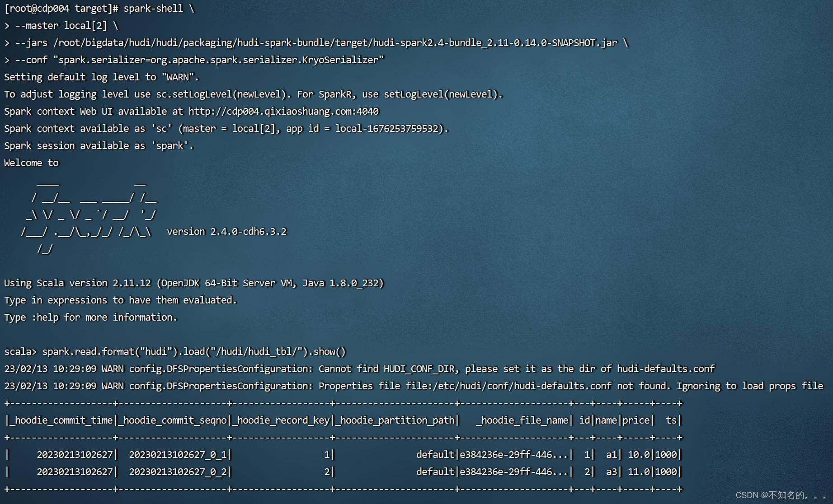This screenshot has height=504, width=833.
Task: Click the 'Type :help for more information' line
Action: point(90,317)
